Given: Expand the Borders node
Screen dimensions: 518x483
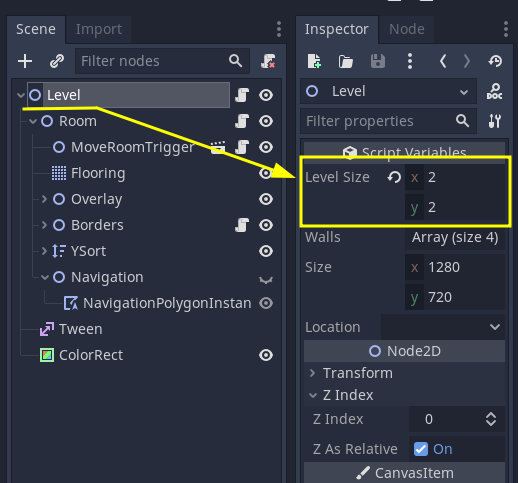Looking at the screenshot, I should click(44, 225).
